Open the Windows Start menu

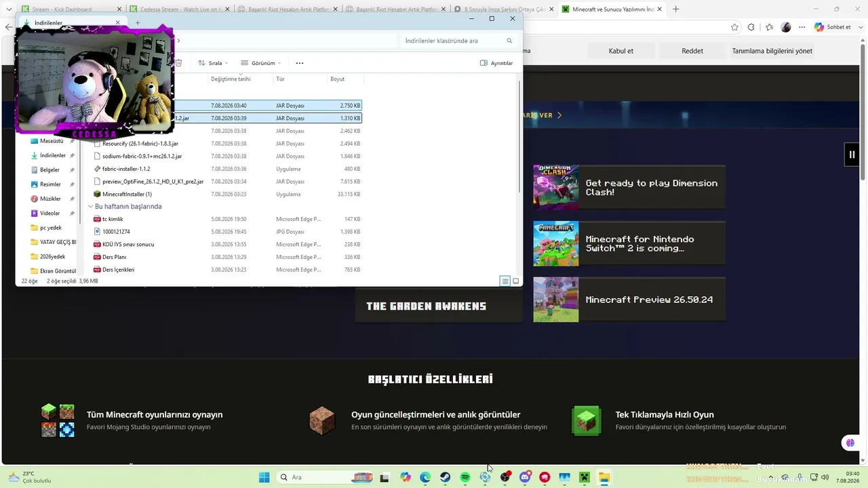264,477
